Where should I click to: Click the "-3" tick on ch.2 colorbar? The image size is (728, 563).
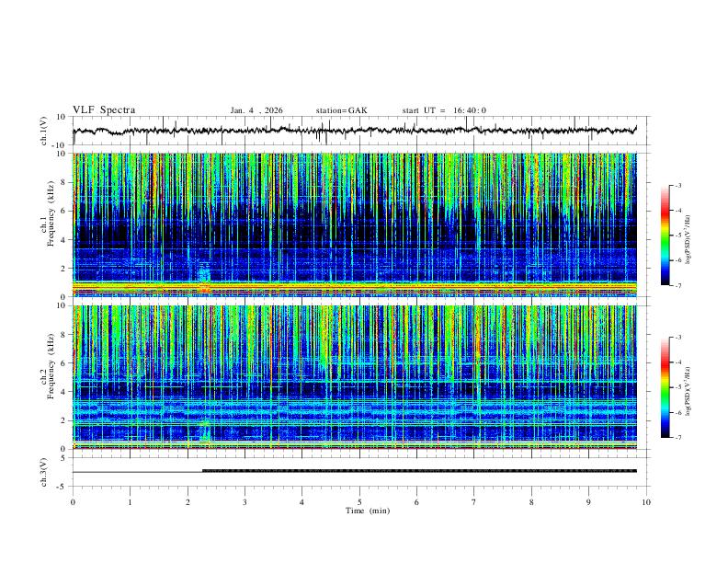pos(678,338)
